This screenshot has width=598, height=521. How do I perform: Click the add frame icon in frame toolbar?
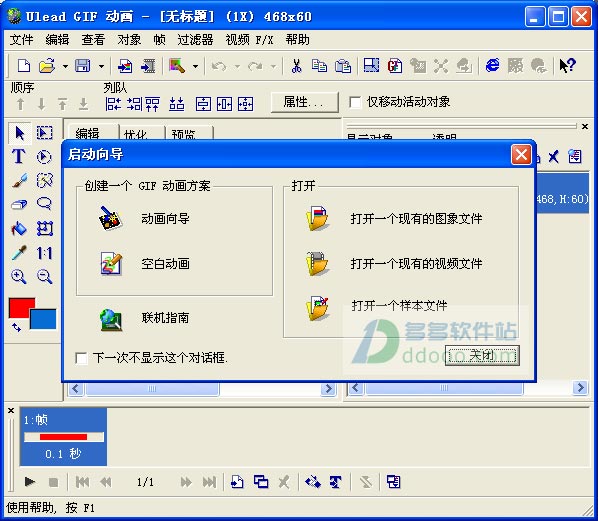(237, 482)
